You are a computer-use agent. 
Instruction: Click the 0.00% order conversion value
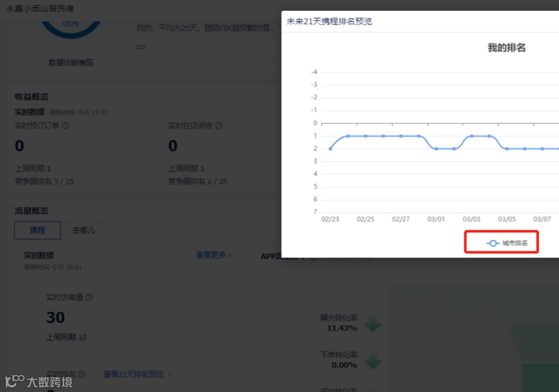pyautogui.click(x=344, y=365)
